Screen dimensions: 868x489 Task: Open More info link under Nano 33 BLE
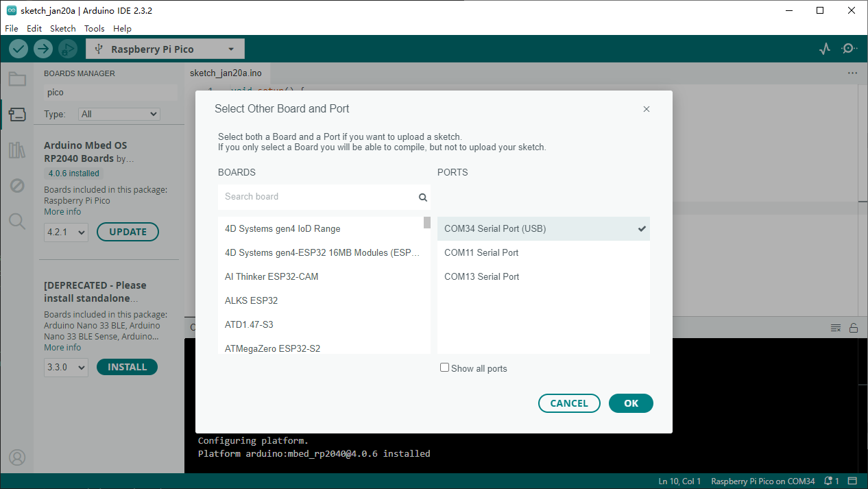62,348
